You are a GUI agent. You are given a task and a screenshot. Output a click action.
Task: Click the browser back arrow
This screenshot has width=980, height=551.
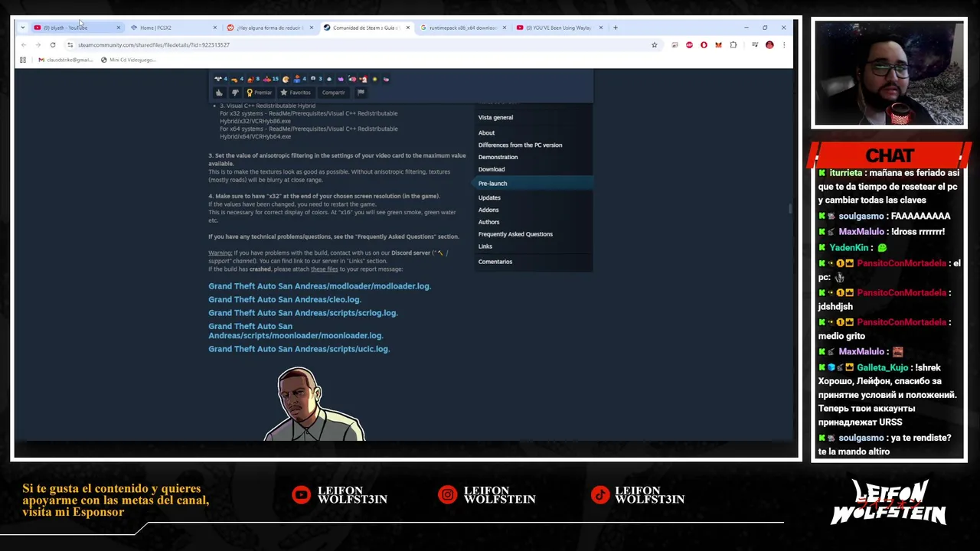pyautogui.click(x=24, y=45)
